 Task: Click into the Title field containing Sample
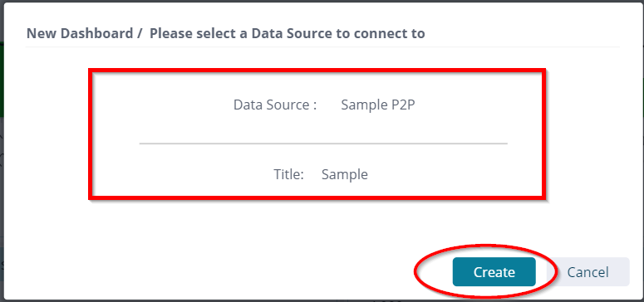pos(345,174)
